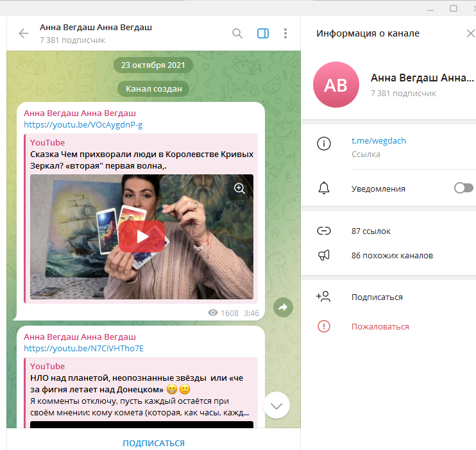Zoom the video thumbnail with magnifier icon

coord(239,188)
